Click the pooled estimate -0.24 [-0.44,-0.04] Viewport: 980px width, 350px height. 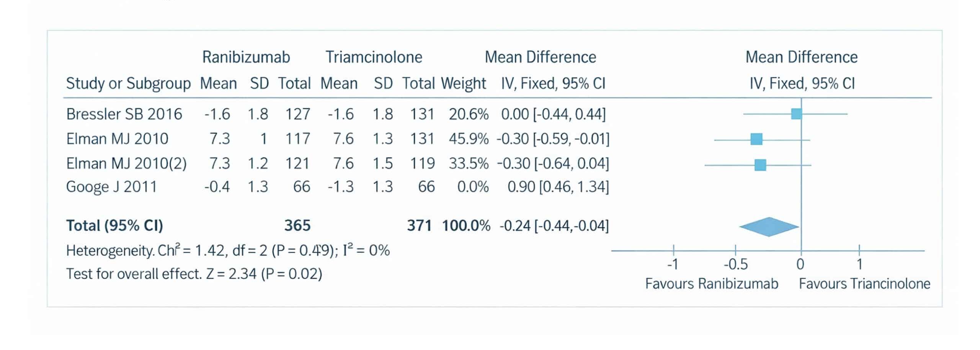tap(554, 226)
